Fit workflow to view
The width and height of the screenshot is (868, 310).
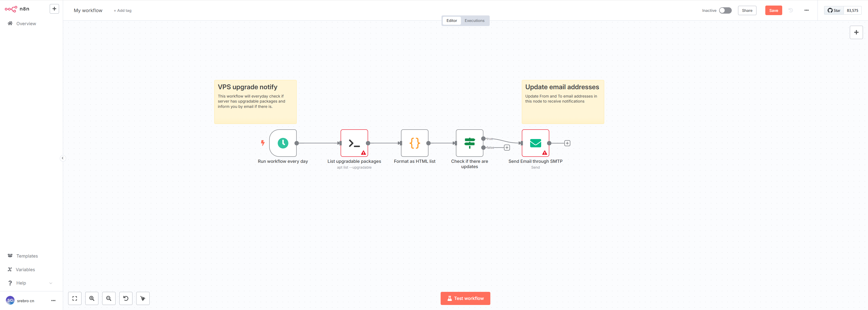tap(75, 298)
